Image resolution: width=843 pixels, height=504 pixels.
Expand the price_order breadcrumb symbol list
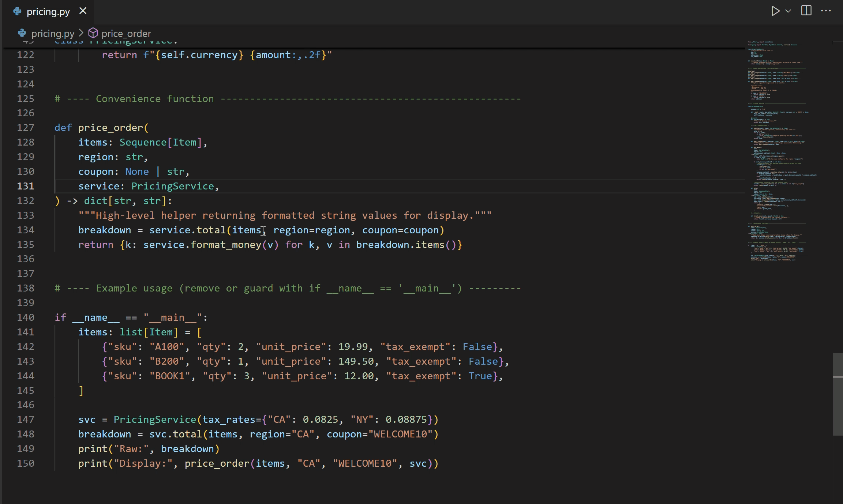click(x=126, y=34)
